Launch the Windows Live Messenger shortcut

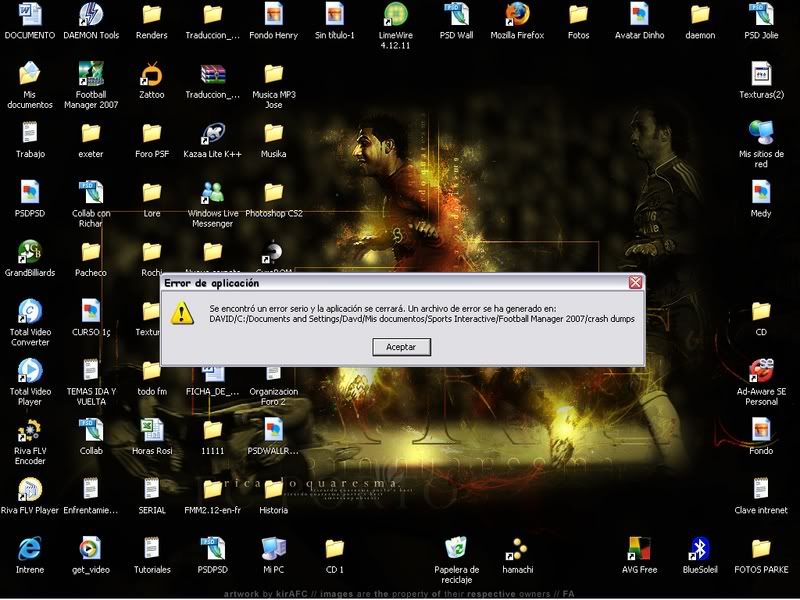(x=213, y=192)
